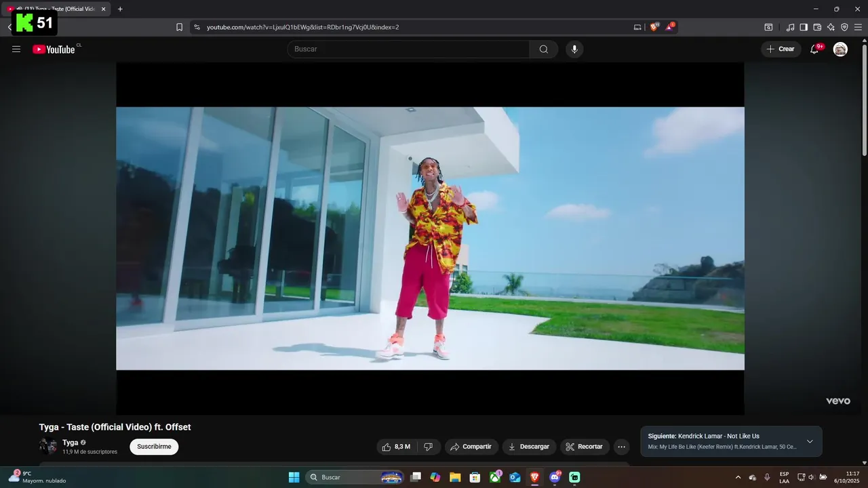This screenshot has height=488, width=868.
Task: View site information icon in address bar
Action: [x=197, y=27]
